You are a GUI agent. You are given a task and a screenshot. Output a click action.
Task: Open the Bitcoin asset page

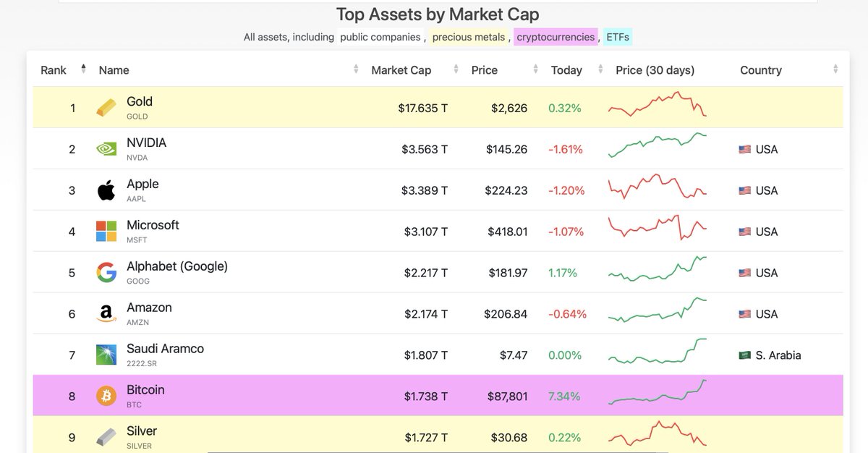pos(145,390)
